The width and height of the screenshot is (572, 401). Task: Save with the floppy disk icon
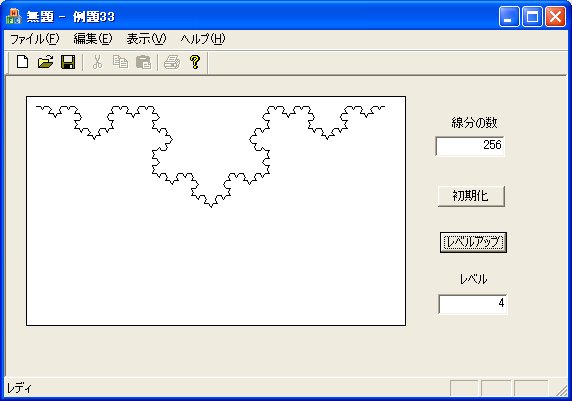68,62
